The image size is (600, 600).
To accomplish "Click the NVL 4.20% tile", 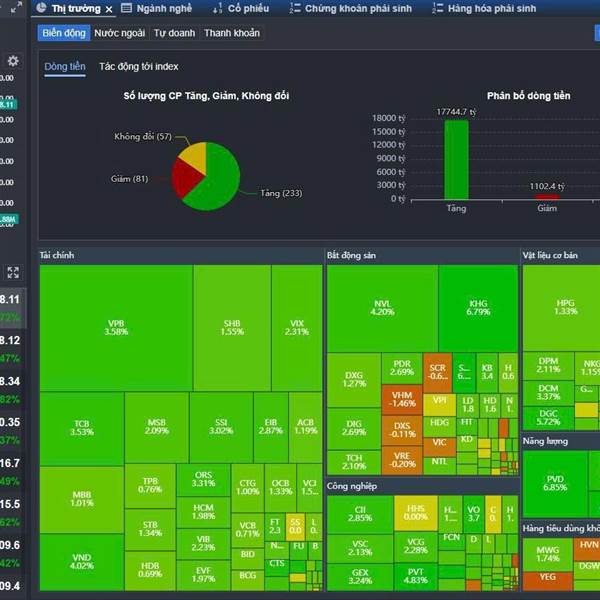I will [382, 308].
